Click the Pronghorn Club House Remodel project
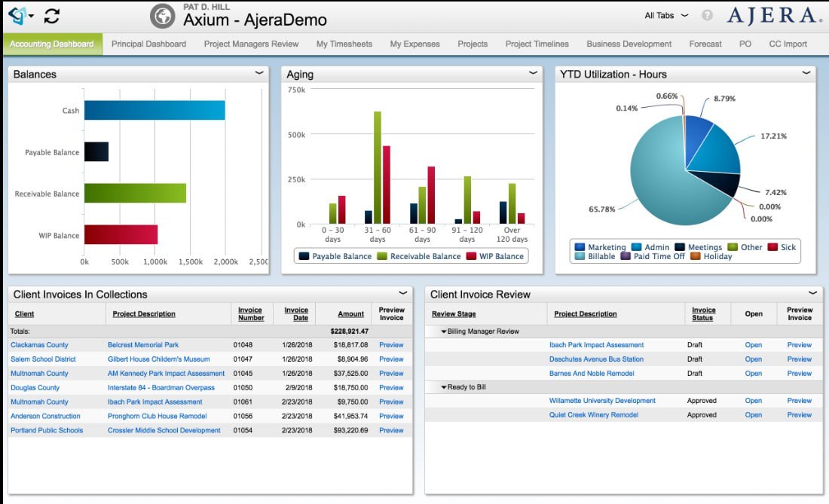 click(157, 417)
